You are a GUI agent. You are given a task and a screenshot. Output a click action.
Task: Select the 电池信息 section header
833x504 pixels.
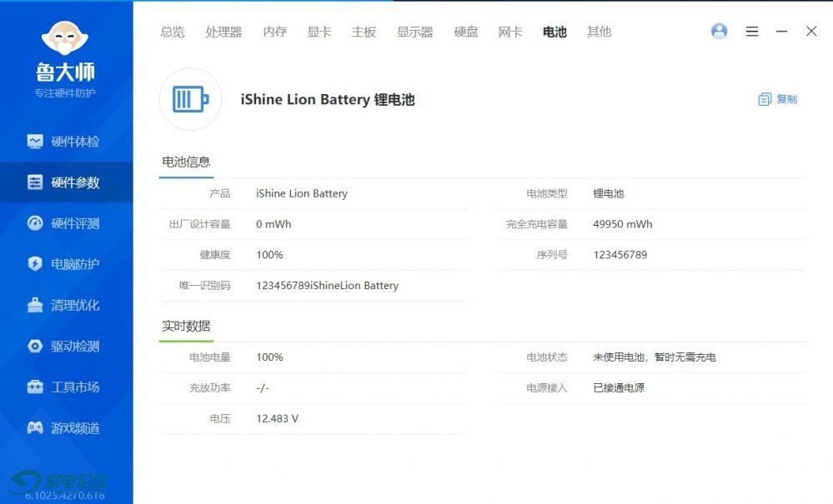tap(186, 162)
